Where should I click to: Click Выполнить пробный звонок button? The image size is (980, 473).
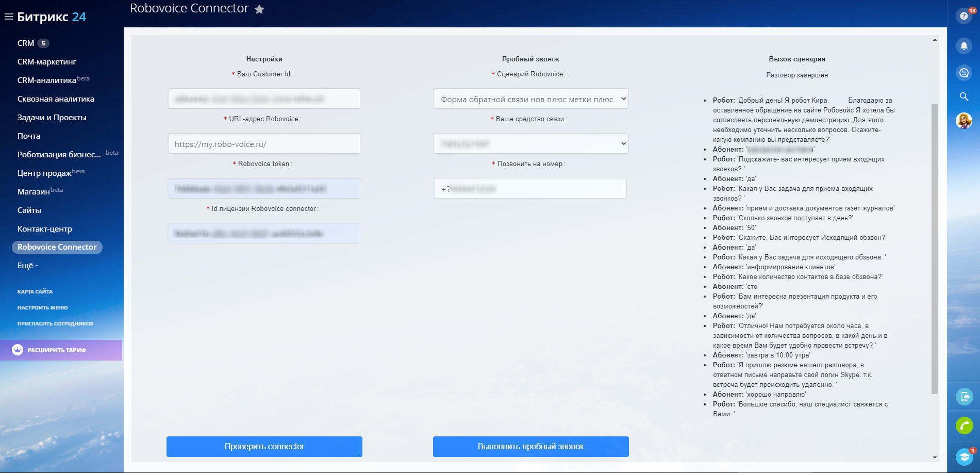pyautogui.click(x=530, y=447)
